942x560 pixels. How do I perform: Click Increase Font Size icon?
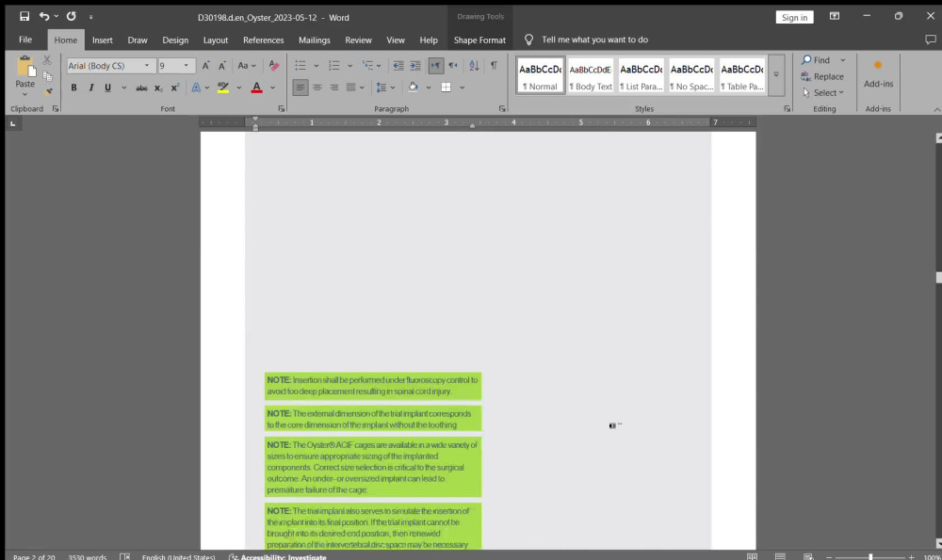205,66
